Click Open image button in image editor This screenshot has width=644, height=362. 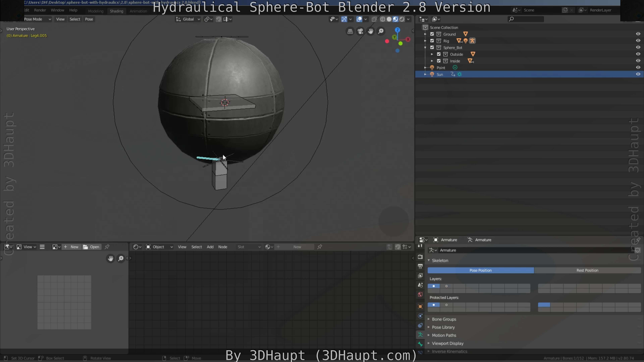[92, 247]
